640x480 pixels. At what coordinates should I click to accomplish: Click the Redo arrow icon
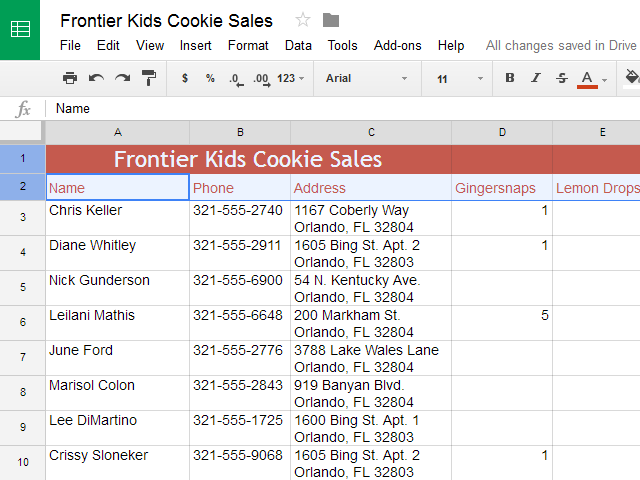point(122,78)
